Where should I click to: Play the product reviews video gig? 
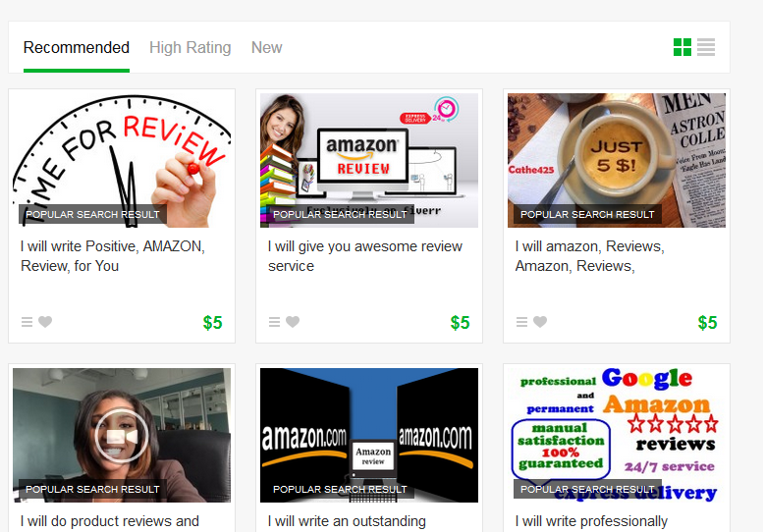point(122,436)
